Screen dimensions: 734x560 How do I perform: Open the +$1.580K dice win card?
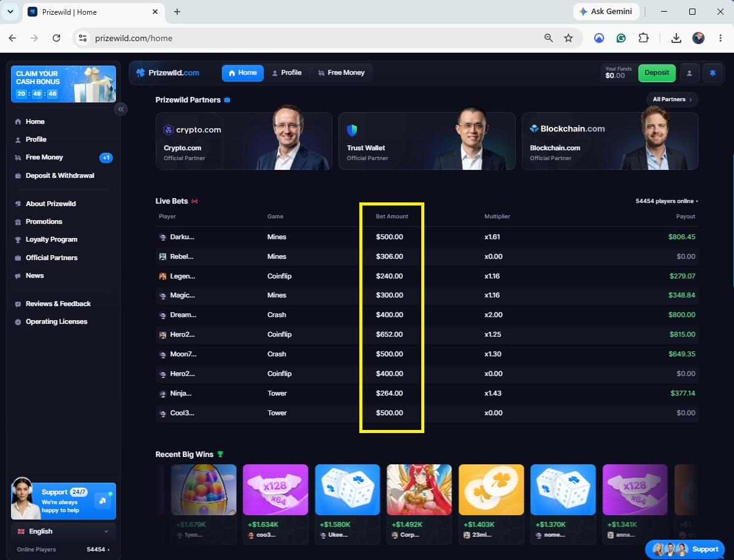pyautogui.click(x=347, y=504)
